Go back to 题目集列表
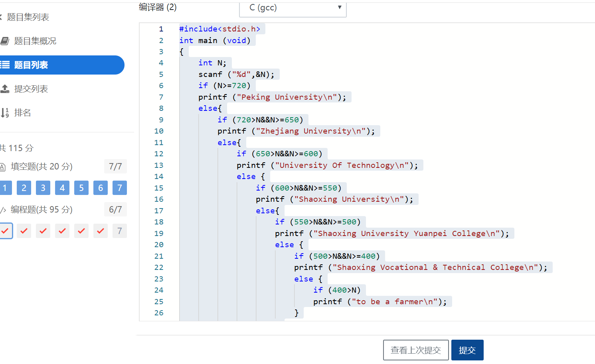The height and width of the screenshot is (364, 595). pyautogui.click(x=27, y=17)
